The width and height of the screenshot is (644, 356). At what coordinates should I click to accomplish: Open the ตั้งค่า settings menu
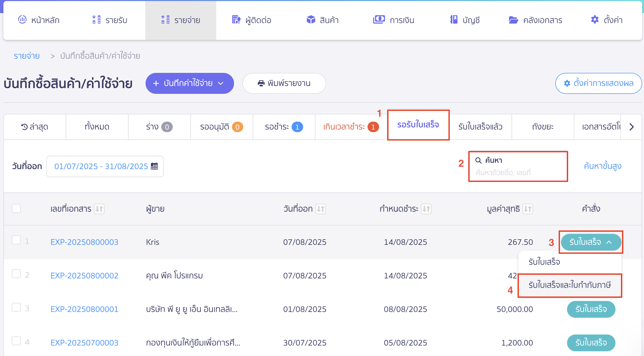[606, 20]
